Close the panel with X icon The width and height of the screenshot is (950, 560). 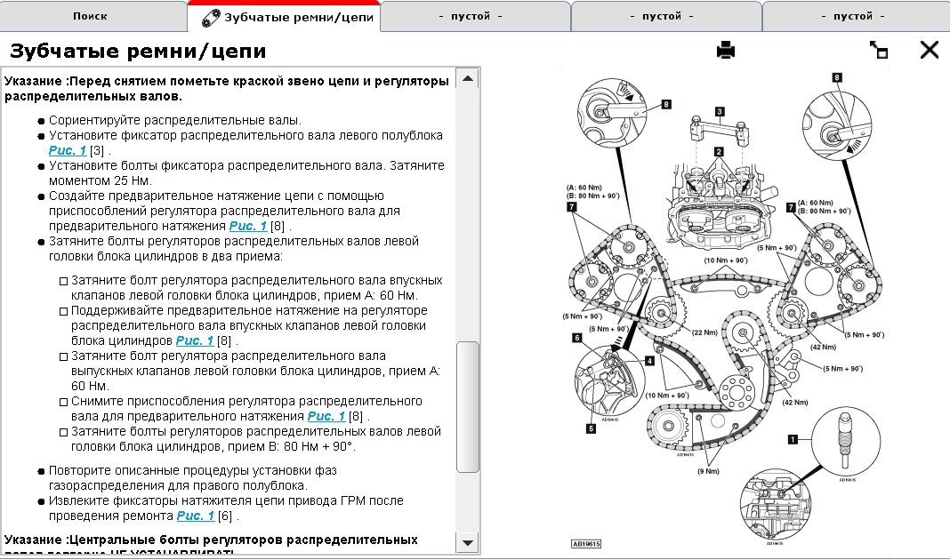(x=929, y=50)
